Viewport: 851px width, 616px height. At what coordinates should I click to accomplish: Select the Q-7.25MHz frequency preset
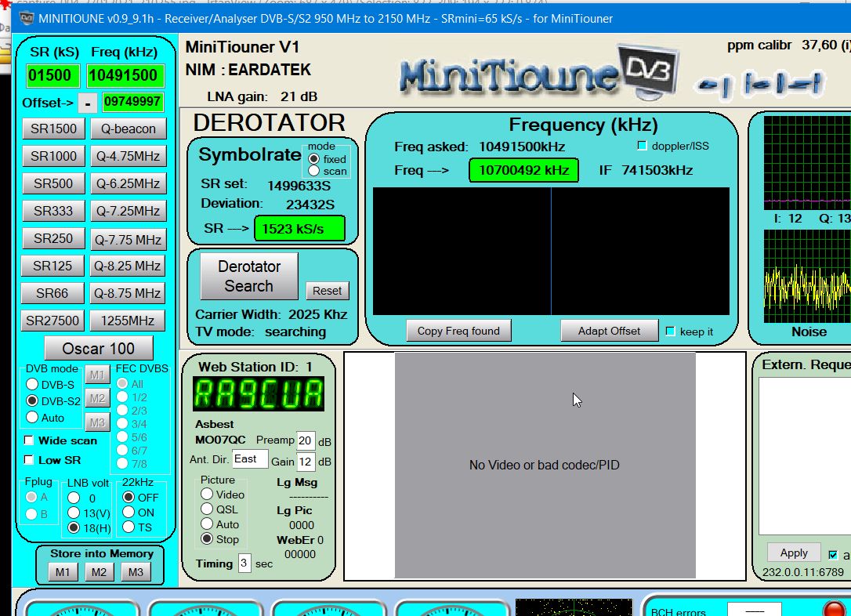(128, 211)
